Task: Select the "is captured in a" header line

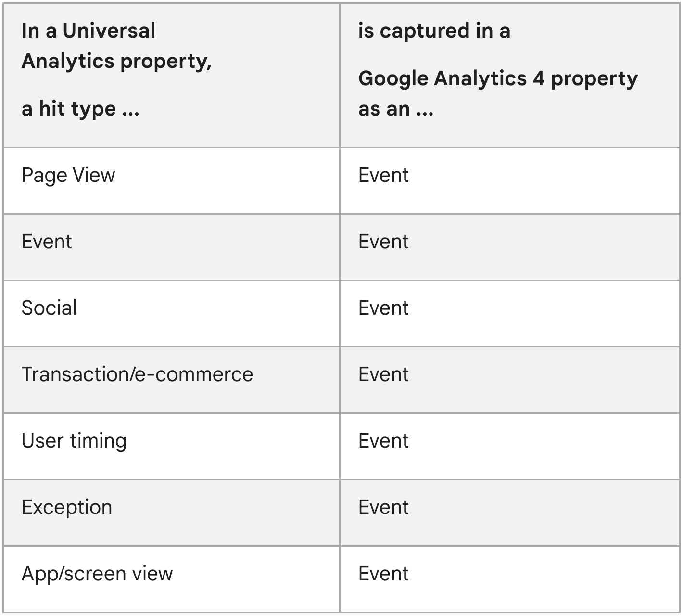Action: click(434, 31)
